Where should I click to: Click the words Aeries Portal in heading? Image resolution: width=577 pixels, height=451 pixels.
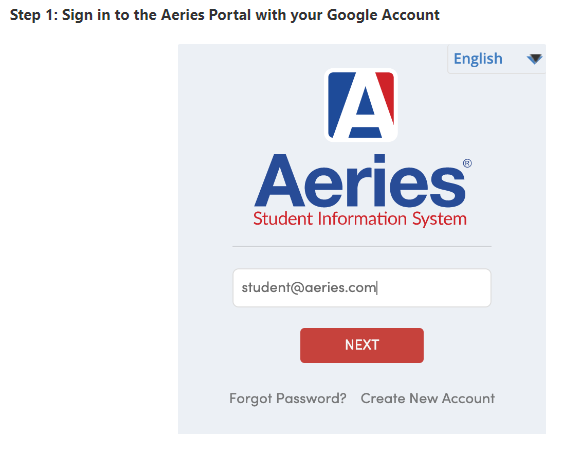pyautogui.click(x=206, y=15)
